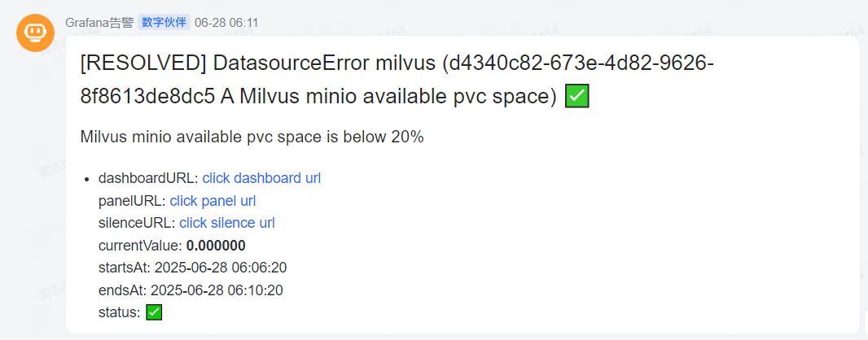Click the green checkmark beside status

[x=153, y=312]
